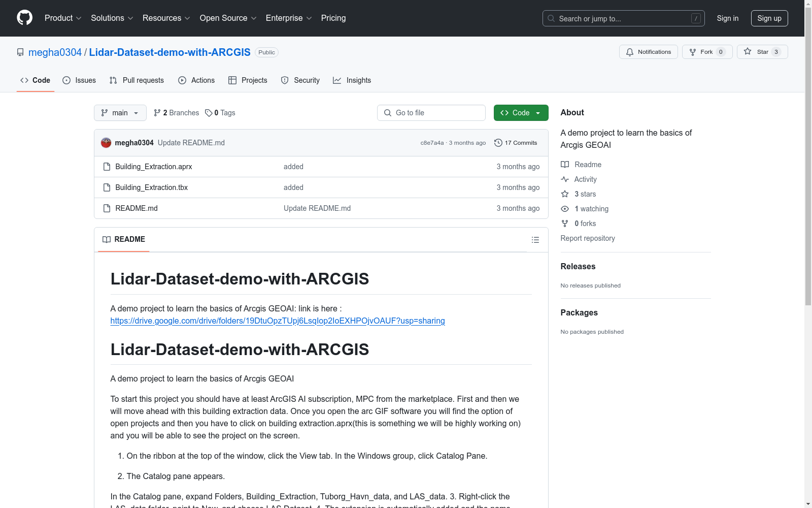Open the Releases heading link
812x508 pixels.
(578, 266)
